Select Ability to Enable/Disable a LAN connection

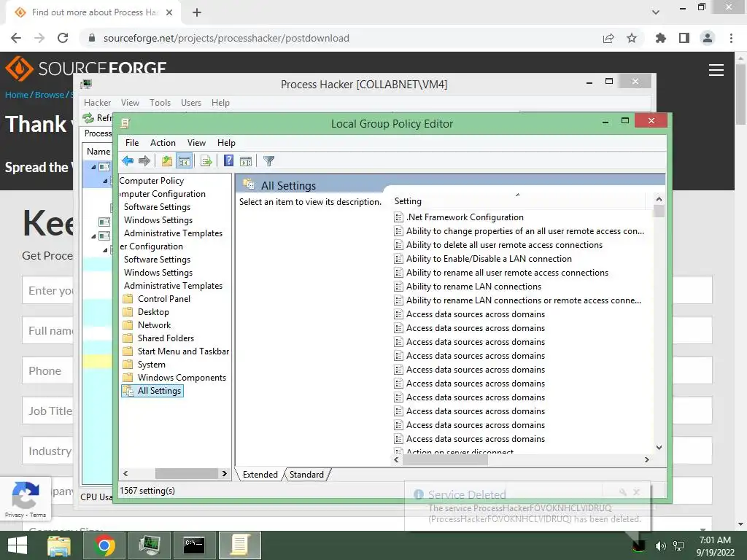pyautogui.click(x=489, y=259)
